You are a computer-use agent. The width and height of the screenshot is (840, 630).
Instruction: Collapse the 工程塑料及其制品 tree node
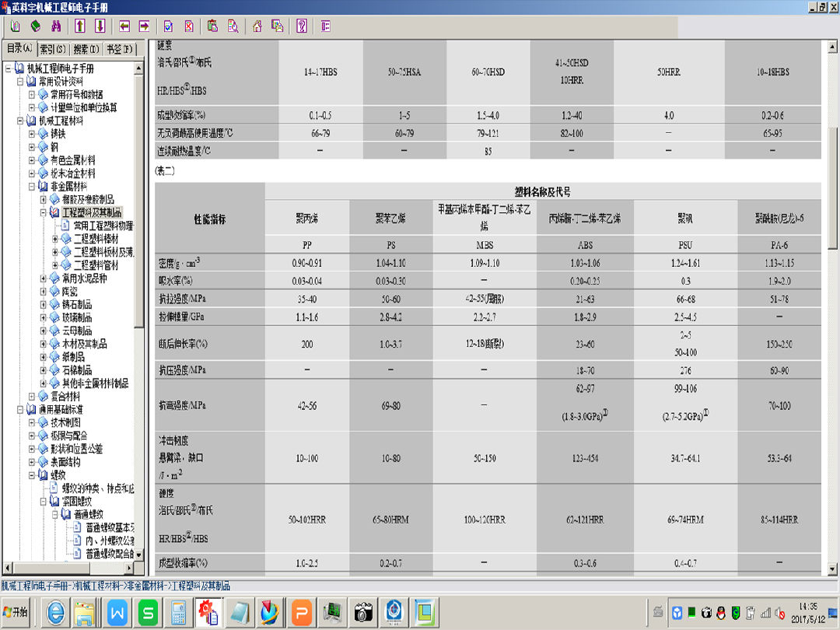pos(44,212)
